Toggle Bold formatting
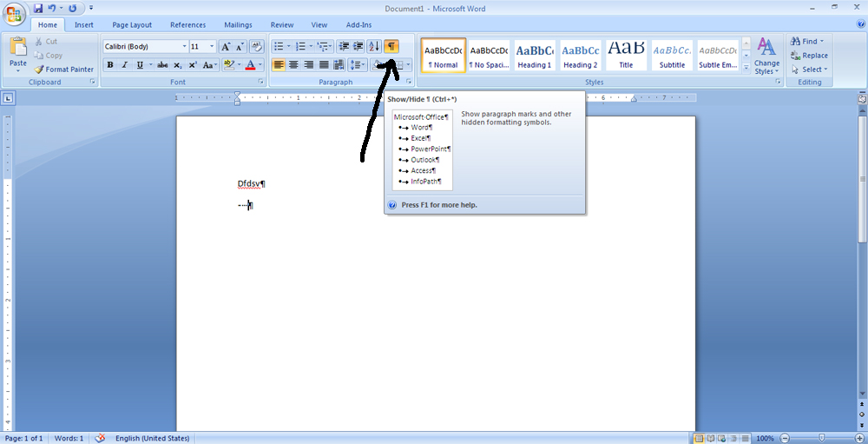Screen dimensions: 868x444 [110, 65]
